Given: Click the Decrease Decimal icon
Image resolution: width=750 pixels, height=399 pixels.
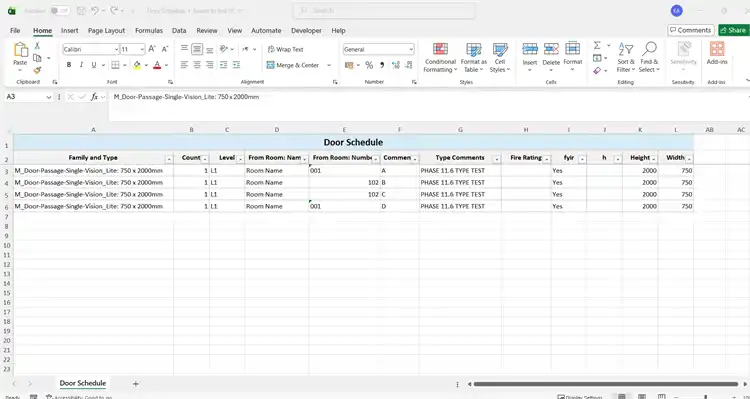Looking at the screenshot, I should (x=408, y=65).
